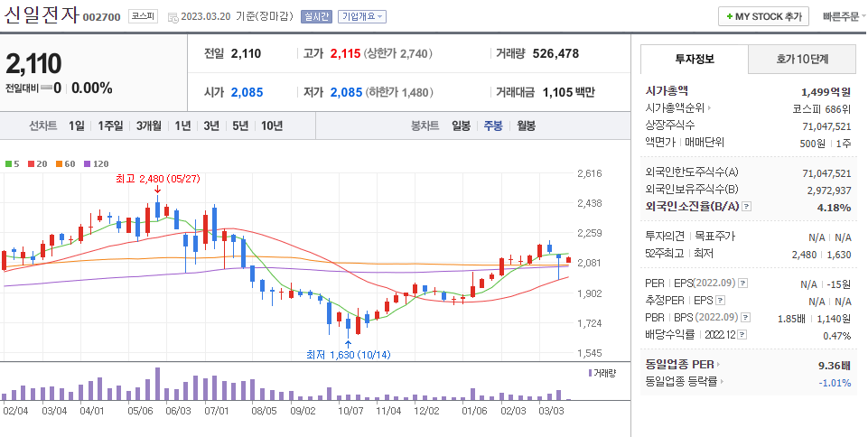Click the purple 120-period moving average legend marker

(x=87, y=163)
